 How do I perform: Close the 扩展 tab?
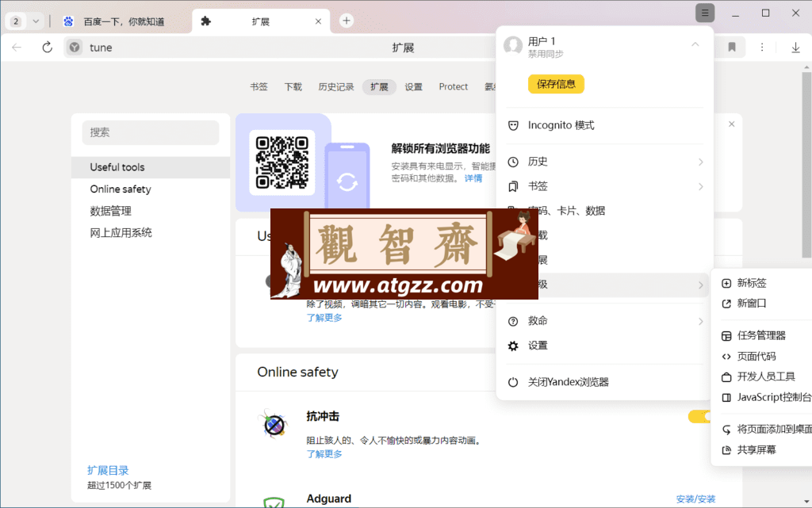point(318,21)
